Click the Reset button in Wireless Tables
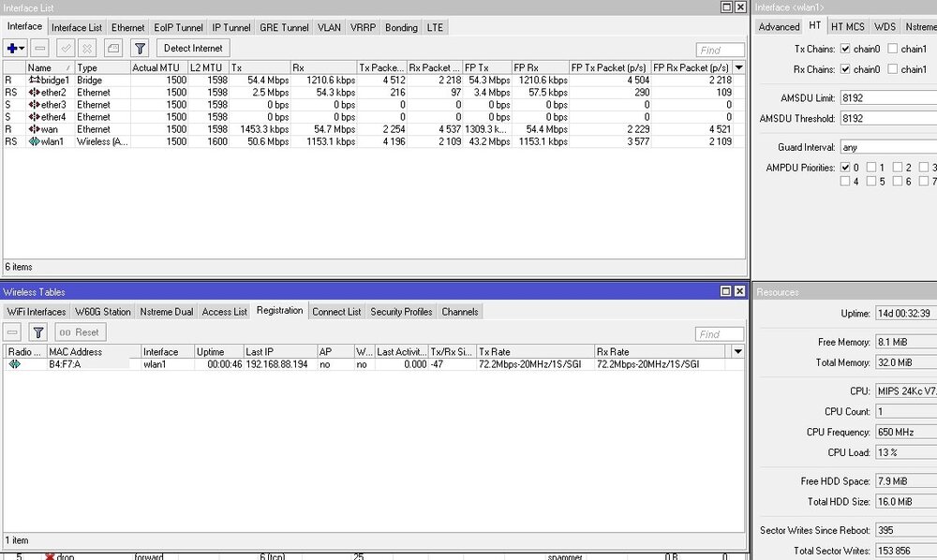 81,332
